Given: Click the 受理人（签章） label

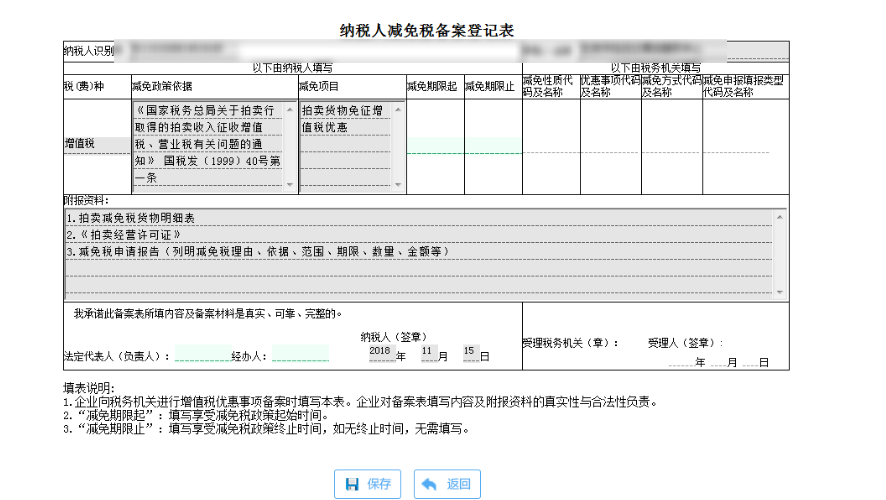Looking at the screenshot, I should click(x=685, y=343).
